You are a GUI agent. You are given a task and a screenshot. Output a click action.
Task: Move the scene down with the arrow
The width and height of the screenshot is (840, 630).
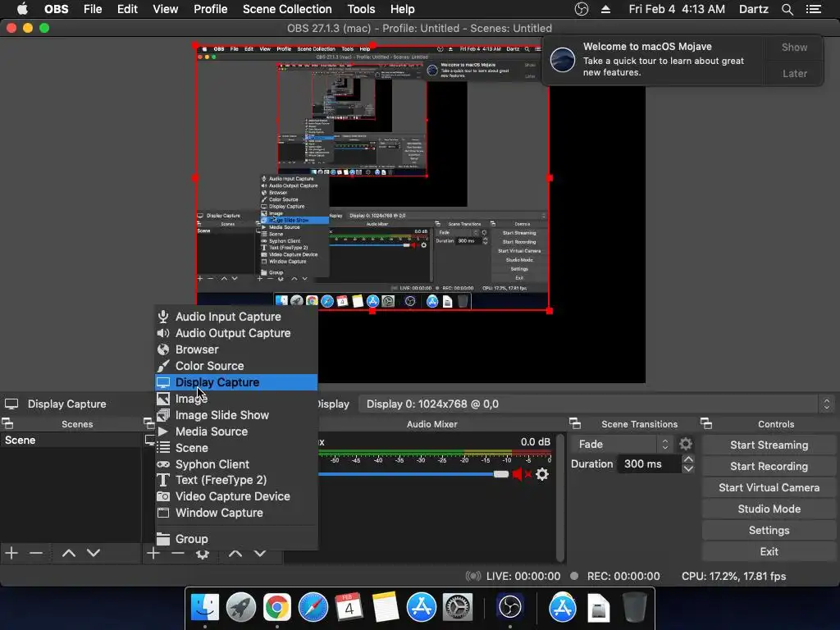point(94,553)
